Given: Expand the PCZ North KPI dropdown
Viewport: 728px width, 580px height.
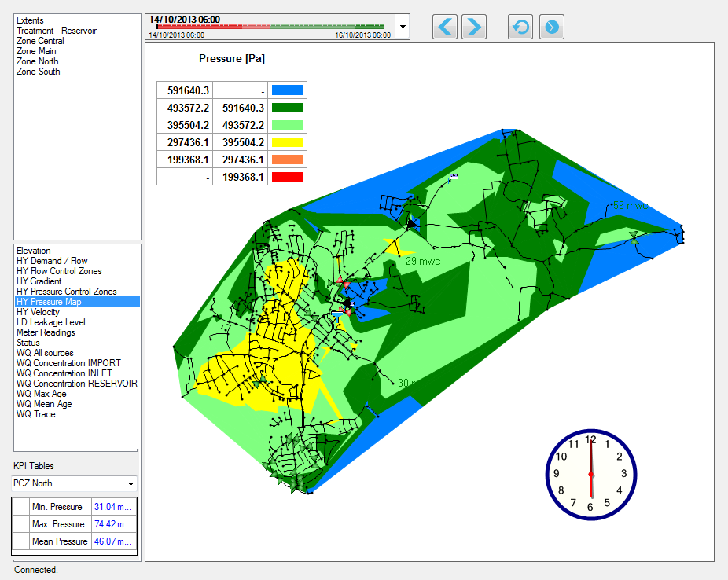Looking at the screenshot, I should pos(130,483).
